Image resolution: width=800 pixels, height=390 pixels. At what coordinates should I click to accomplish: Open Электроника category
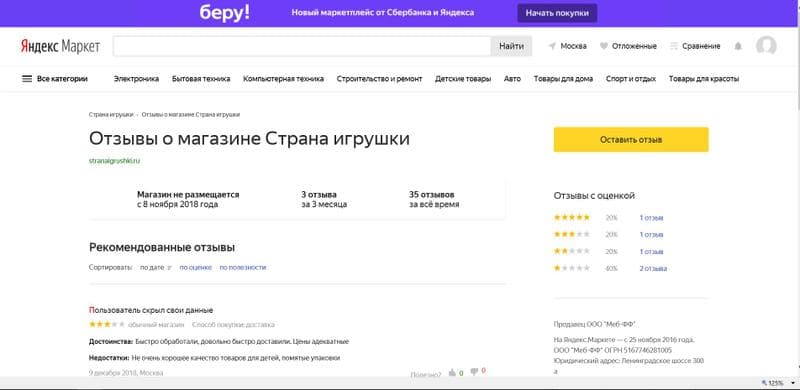(x=136, y=79)
